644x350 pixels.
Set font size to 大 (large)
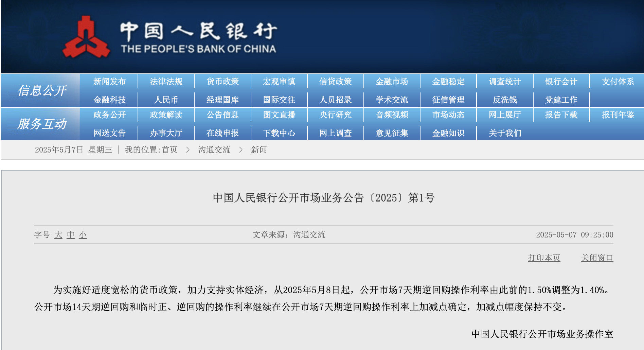click(58, 235)
